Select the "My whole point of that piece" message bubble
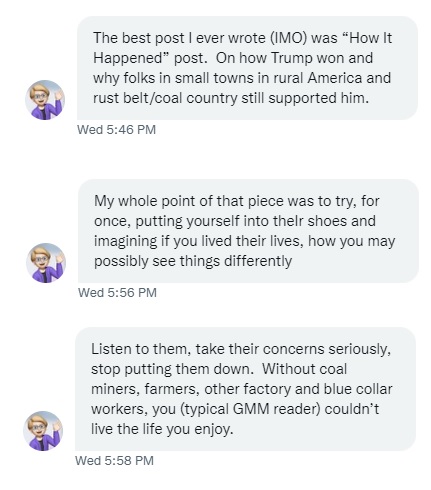 (248, 231)
